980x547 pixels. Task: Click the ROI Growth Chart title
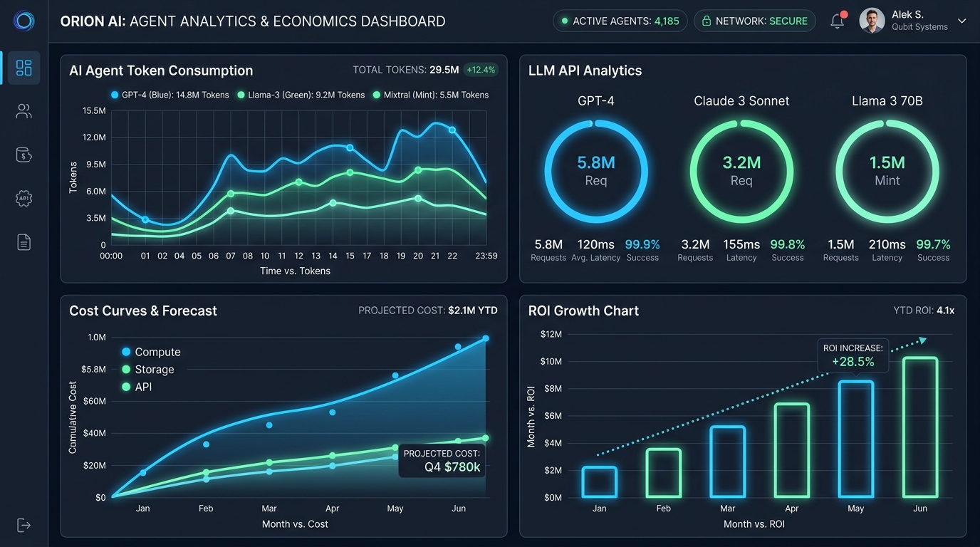[x=583, y=311]
